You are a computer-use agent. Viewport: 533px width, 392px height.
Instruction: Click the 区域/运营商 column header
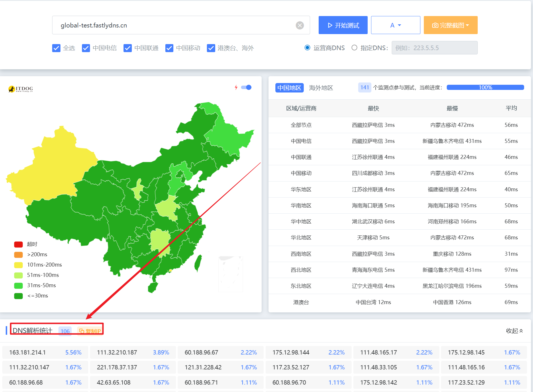pyautogui.click(x=301, y=108)
